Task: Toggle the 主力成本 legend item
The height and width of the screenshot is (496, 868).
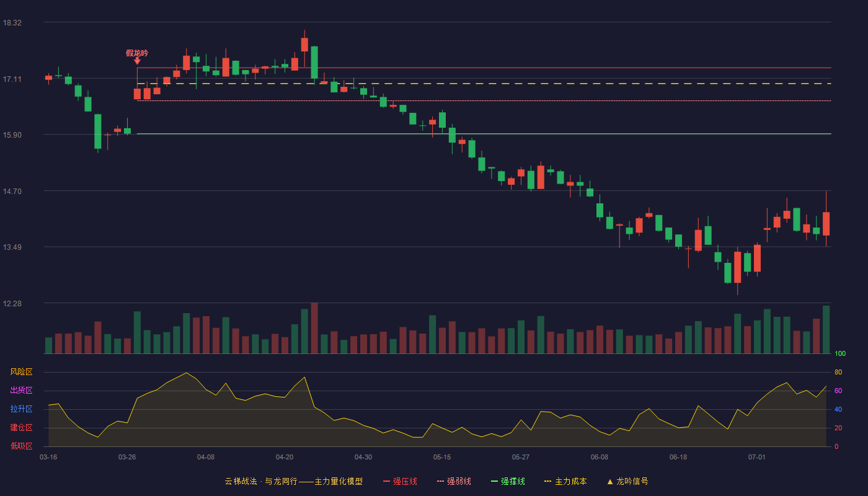Action: 565,481
